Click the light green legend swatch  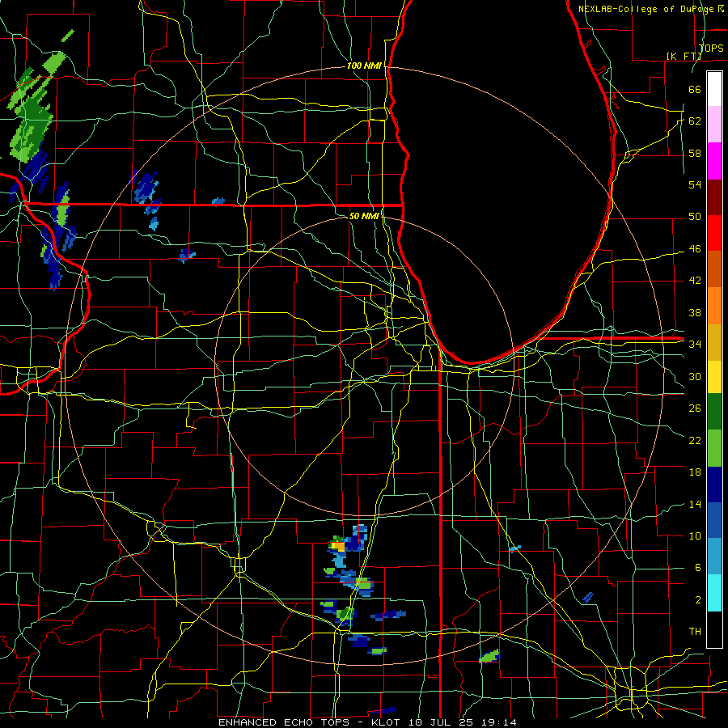714,449
